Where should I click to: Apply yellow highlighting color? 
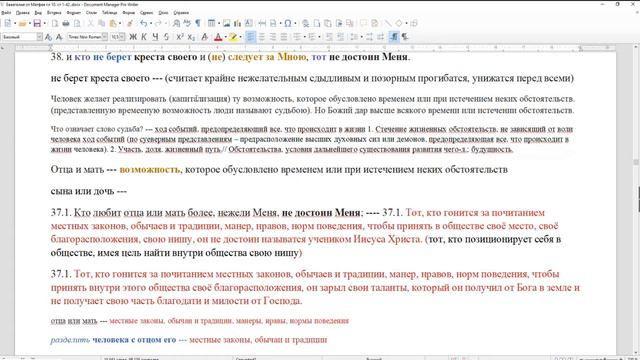233,37
